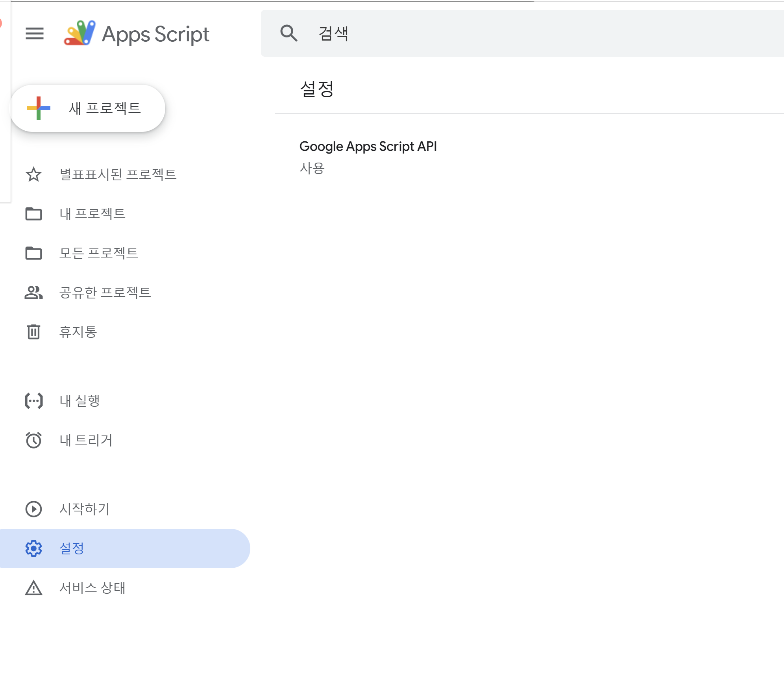Click the play circle getting started icon
This screenshot has height=678, width=784.
point(33,509)
